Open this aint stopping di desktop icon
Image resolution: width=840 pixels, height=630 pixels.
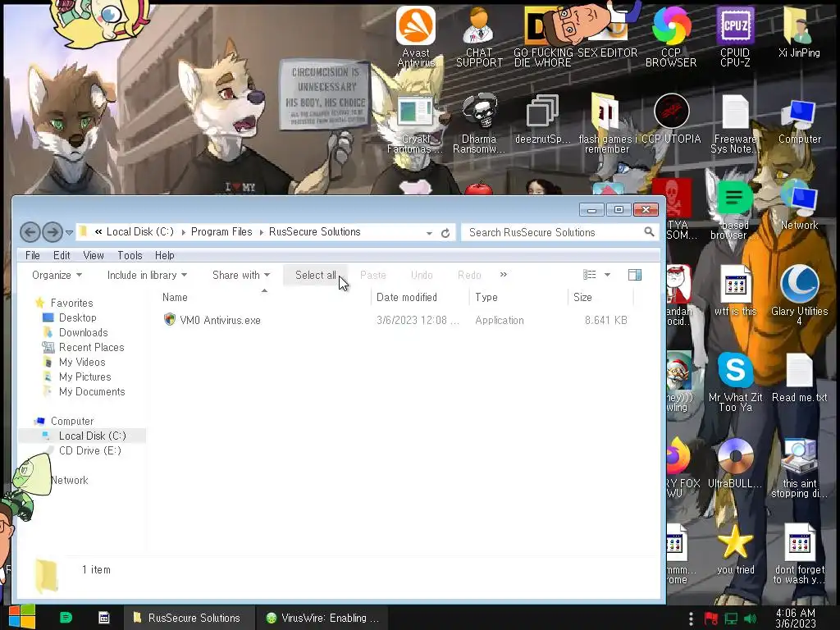pyautogui.click(x=799, y=468)
